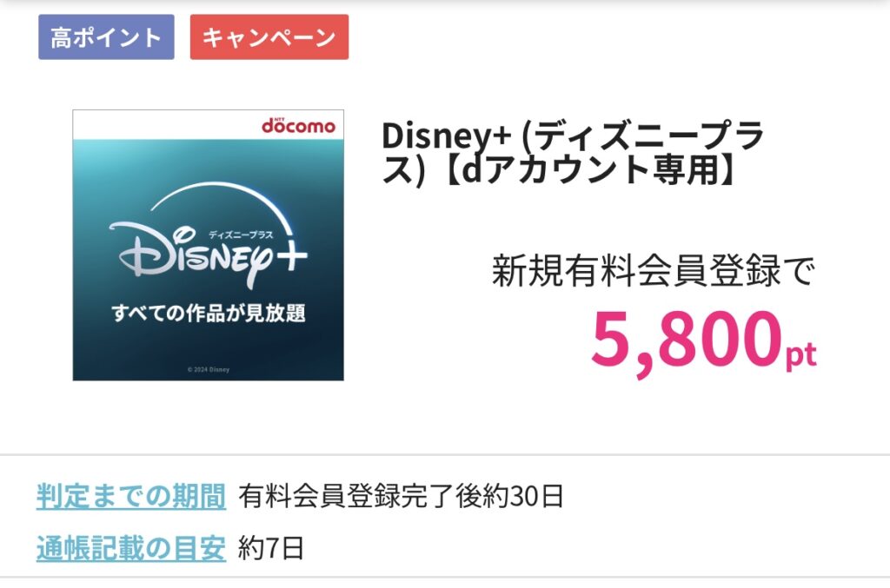Image resolution: width=890 pixels, height=588 pixels.
Task: Click the small ディズニープラス text above the logo
Action: click(241, 235)
